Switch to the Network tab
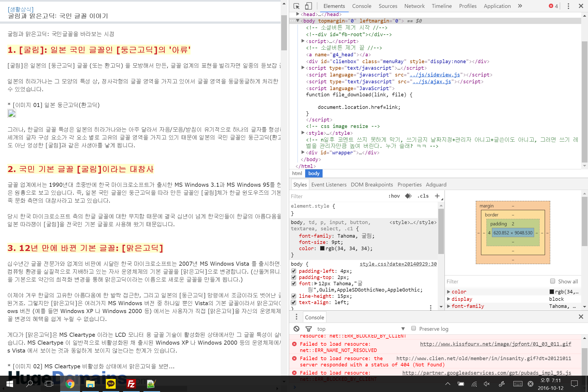Viewport: 588px width, 392px height. [414, 6]
